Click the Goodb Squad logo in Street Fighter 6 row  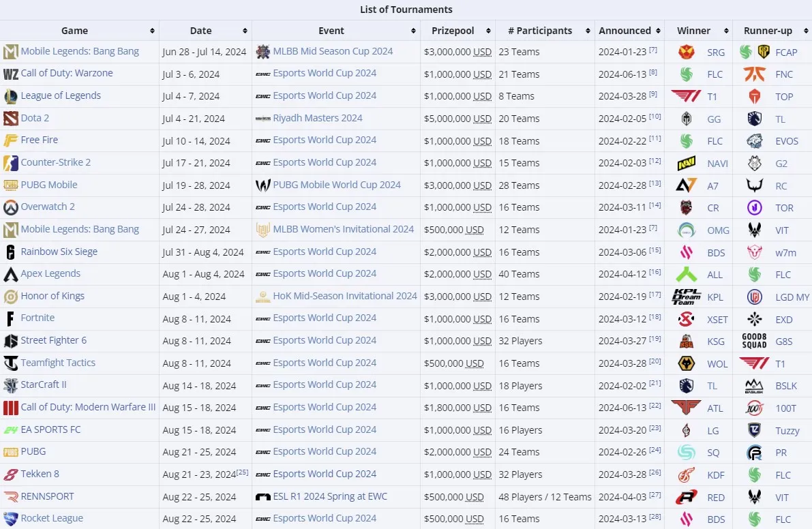(755, 342)
